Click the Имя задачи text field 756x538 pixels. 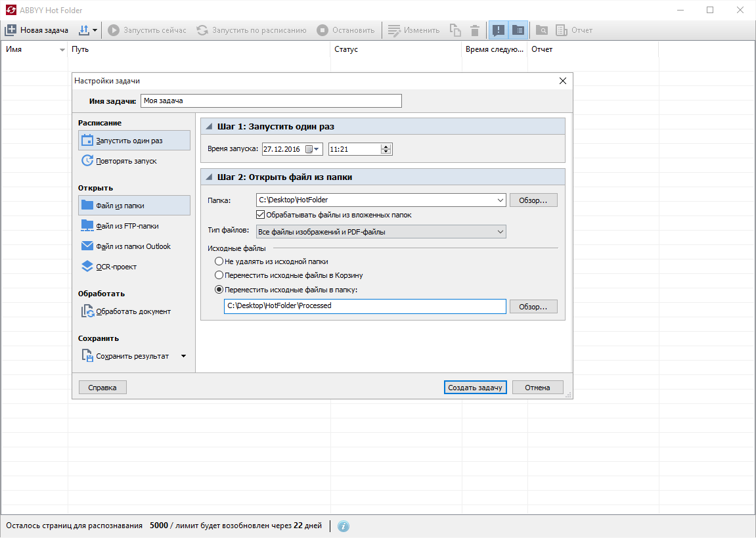point(271,101)
